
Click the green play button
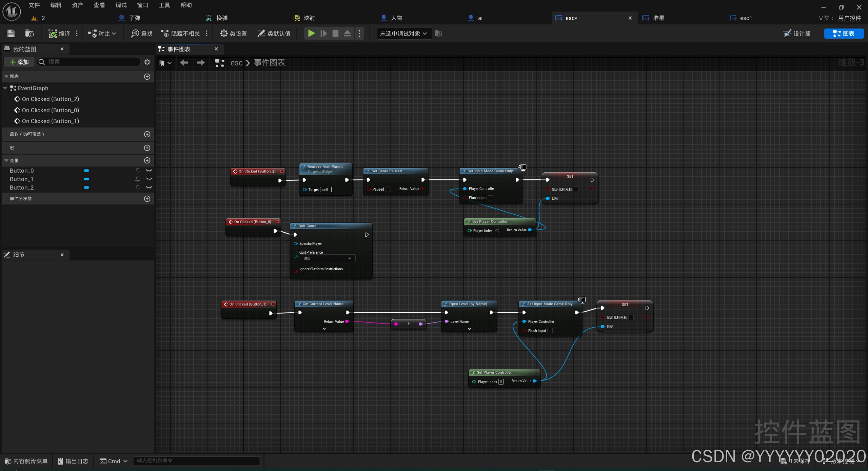click(x=311, y=33)
